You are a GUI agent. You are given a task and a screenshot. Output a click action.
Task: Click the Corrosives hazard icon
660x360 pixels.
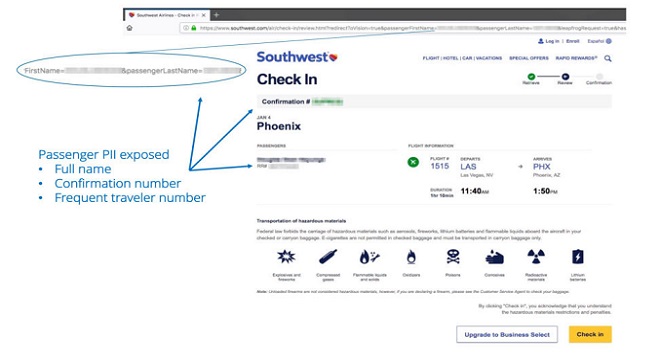[495, 257]
